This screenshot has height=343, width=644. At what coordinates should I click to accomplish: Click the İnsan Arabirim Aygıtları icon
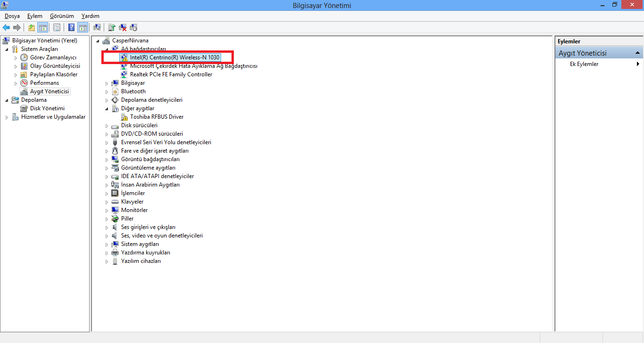[115, 185]
